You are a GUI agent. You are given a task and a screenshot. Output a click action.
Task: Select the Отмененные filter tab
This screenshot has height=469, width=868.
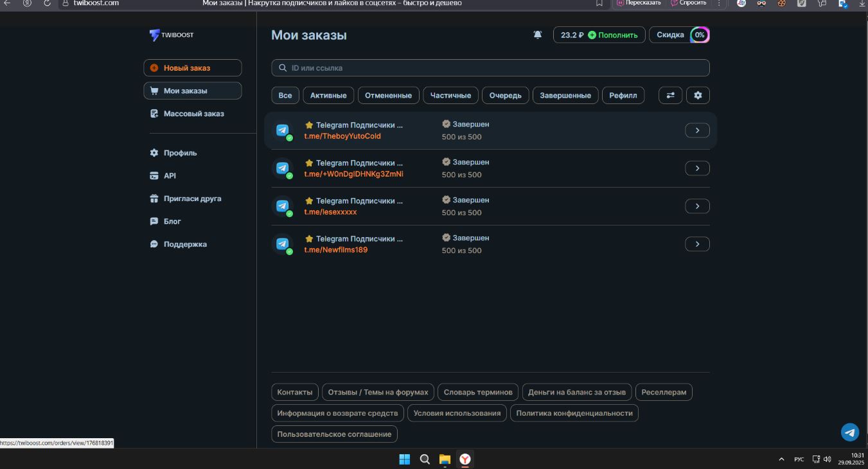pos(388,95)
